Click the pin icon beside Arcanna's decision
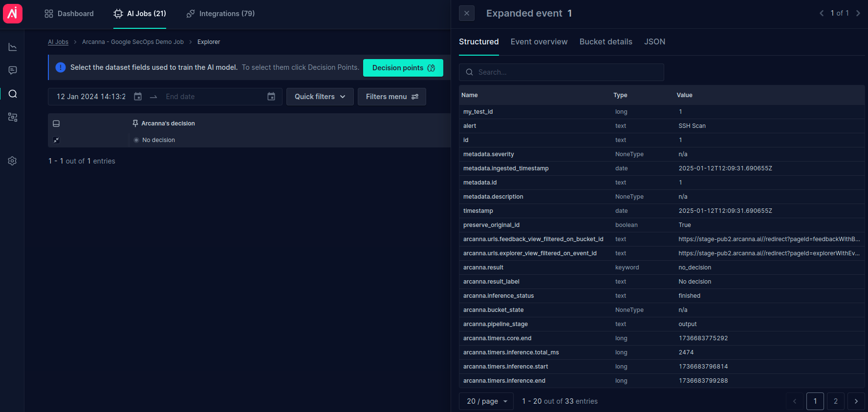 [x=135, y=124]
